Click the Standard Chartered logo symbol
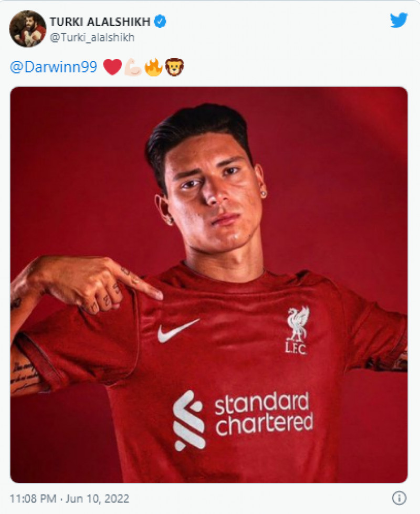 click(x=188, y=420)
